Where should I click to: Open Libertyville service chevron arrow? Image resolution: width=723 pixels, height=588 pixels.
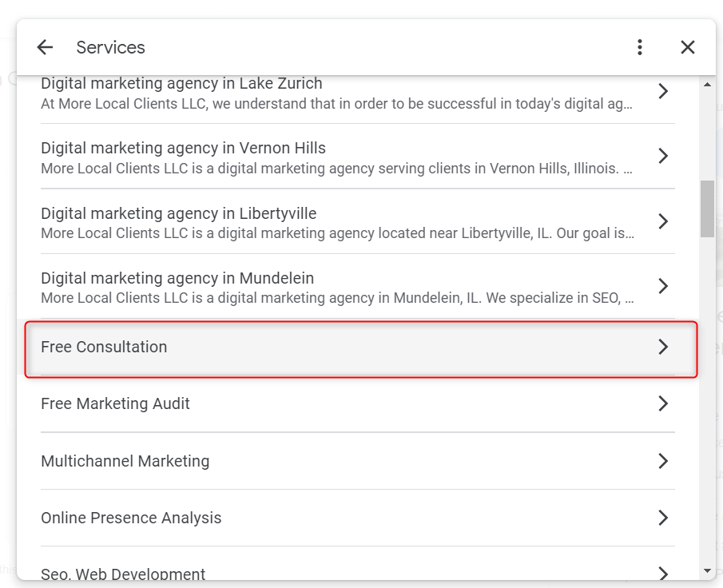click(663, 221)
